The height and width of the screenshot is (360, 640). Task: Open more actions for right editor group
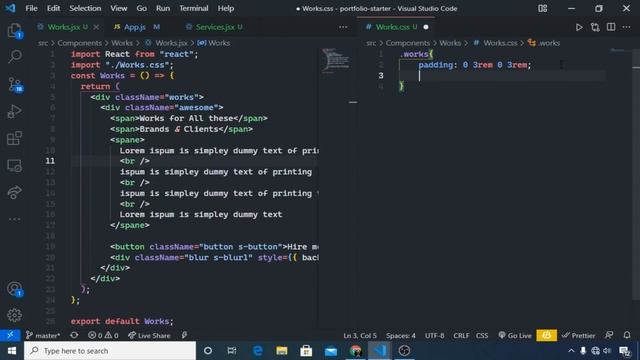[627, 27]
